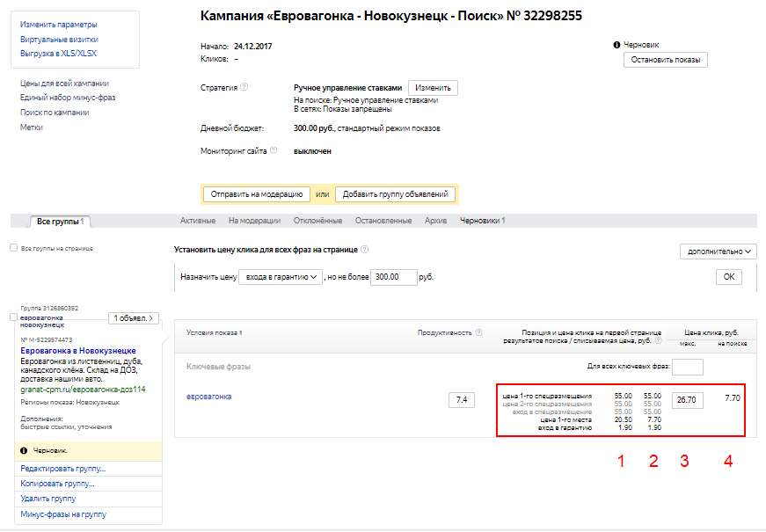Switch to the Архив tab

point(435,221)
